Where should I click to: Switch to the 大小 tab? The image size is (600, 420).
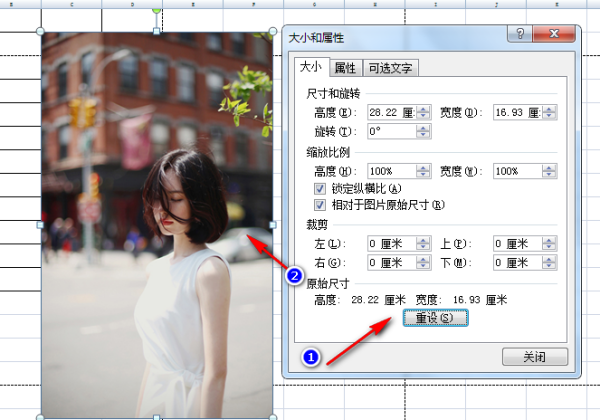pos(311,67)
